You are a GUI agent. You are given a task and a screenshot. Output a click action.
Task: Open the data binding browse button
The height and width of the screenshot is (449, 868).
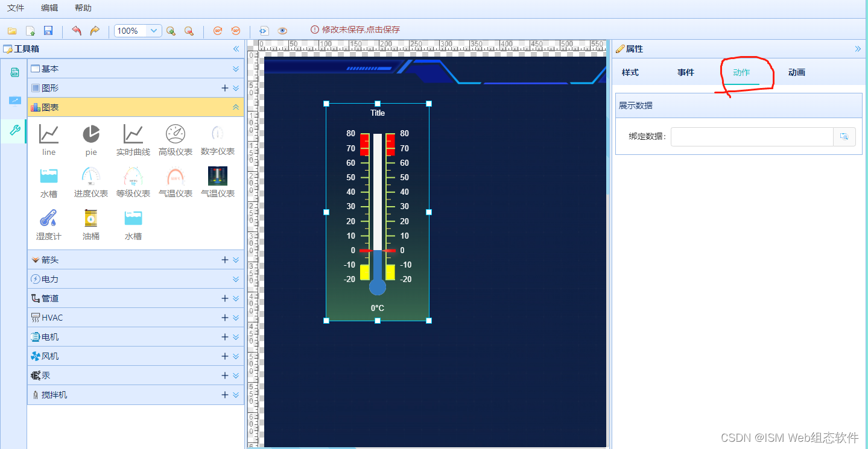tap(844, 137)
